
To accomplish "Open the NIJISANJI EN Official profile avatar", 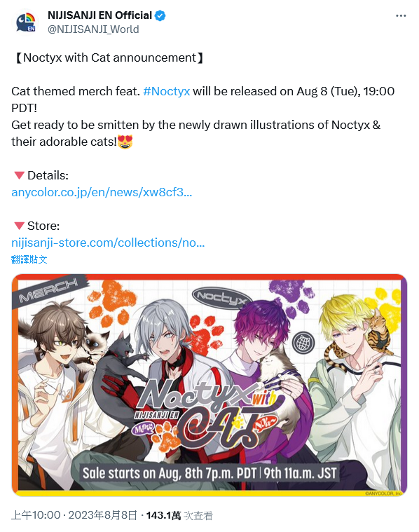I will tap(26, 22).
